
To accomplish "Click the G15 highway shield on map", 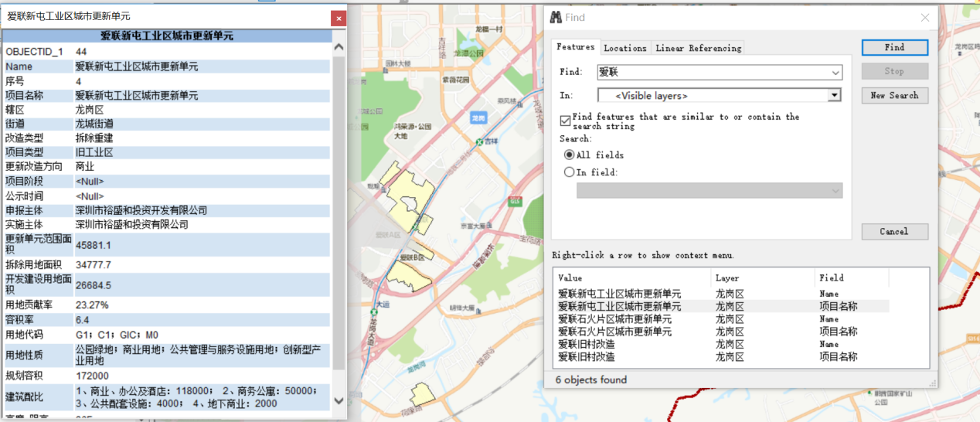I will click(514, 201).
